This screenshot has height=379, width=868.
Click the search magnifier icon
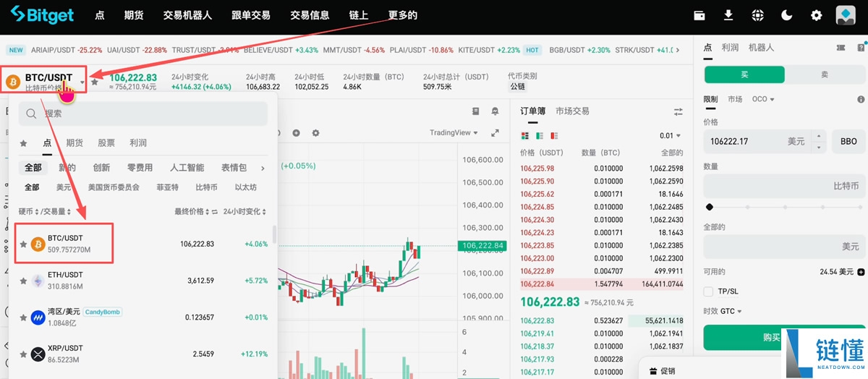pos(32,114)
